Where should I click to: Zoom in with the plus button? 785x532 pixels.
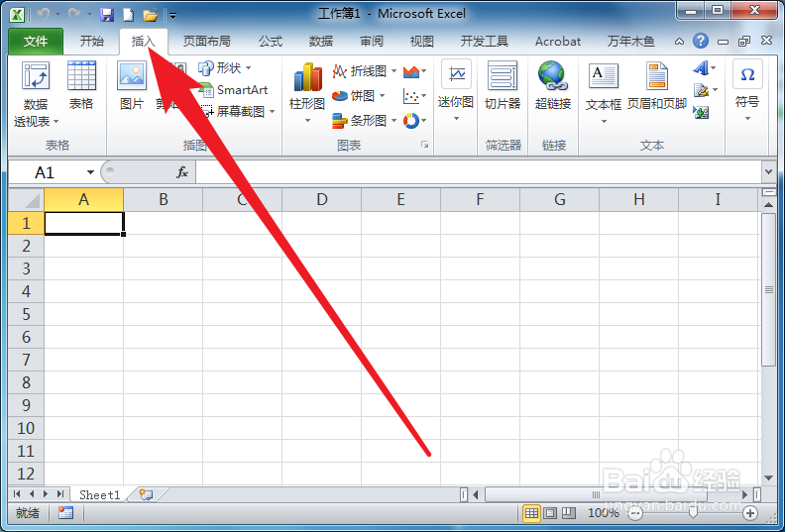[x=750, y=513]
